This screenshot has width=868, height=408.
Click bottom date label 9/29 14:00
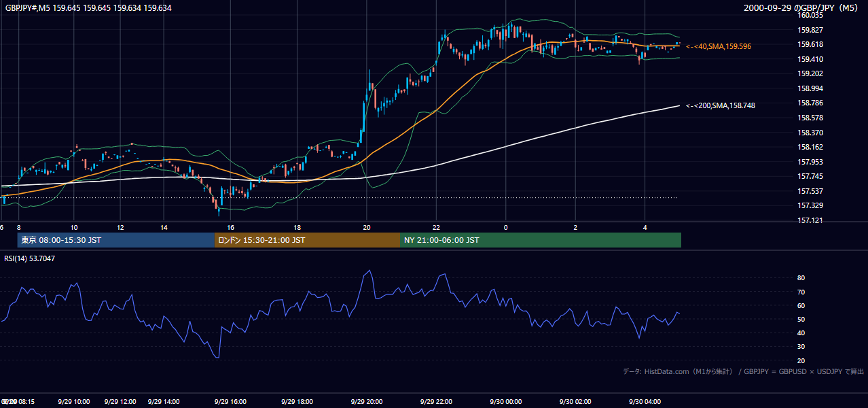click(164, 402)
